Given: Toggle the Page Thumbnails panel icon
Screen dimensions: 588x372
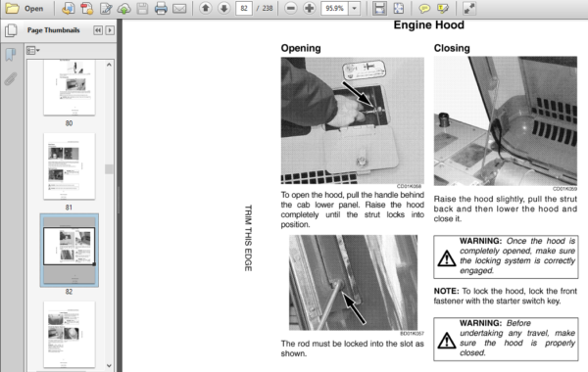Looking at the screenshot, I should coord(11,30).
